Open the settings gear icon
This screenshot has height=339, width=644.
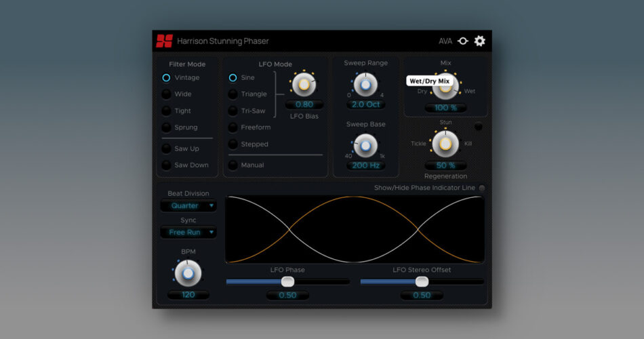[480, 41]
